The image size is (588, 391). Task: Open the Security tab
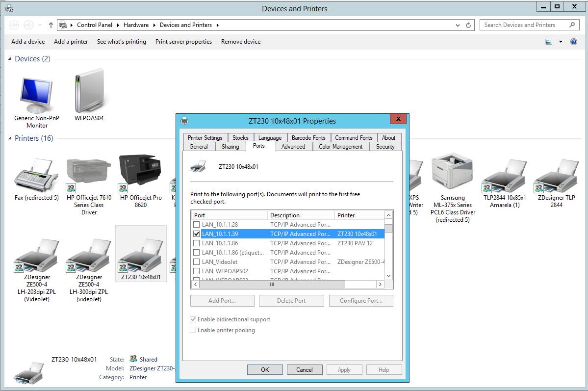click(385, 147)
